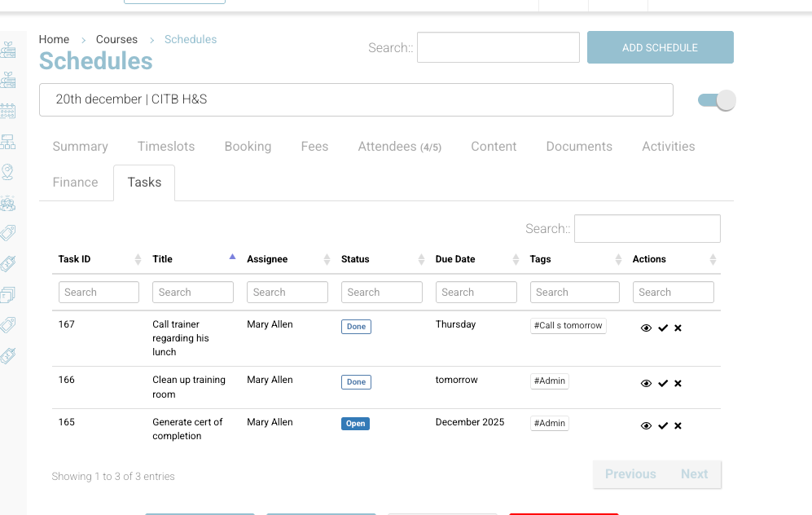Click the ADD SCHEDULE button
Screen dimensions: 812x515
tap(660, 47)
